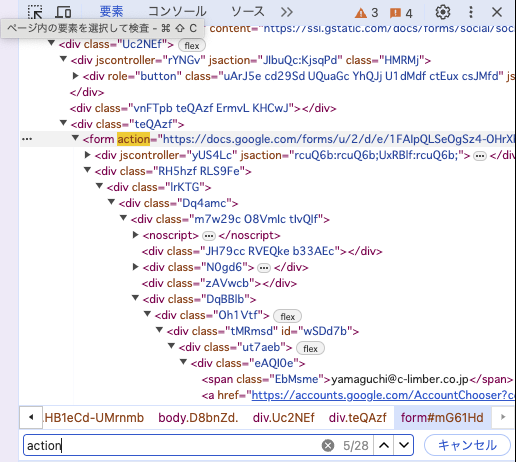The width and height of the screenshot is (516, 462).
Task: Open the ellipsis actions beside the form row
Action: 27,139
